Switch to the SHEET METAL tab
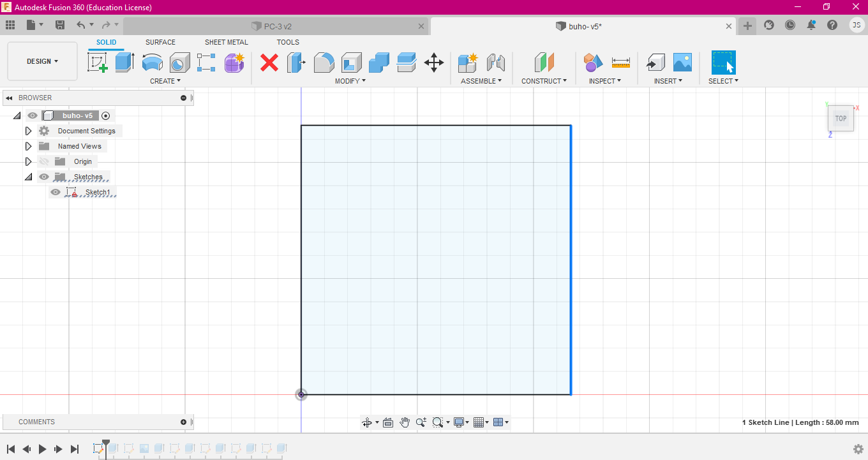Image resolution: width=868 pixels, height=460 pixels. [227, 42]
